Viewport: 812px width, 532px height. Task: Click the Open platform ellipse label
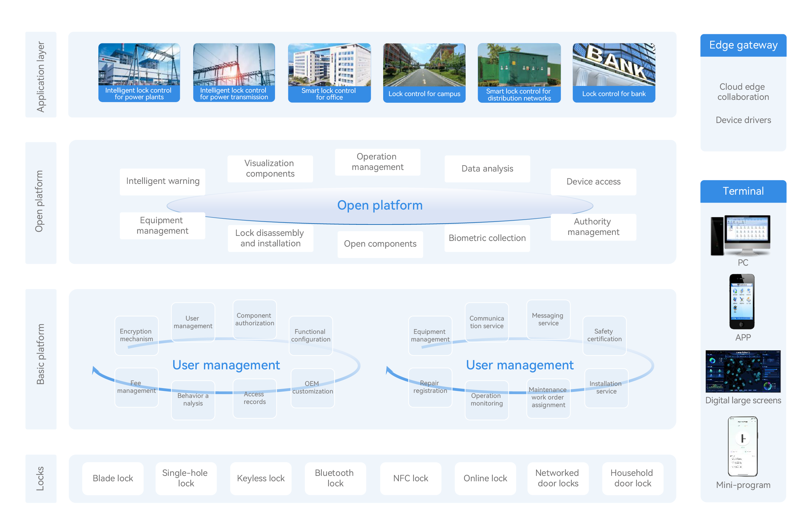pyautogui.click(x=379, y=205)
